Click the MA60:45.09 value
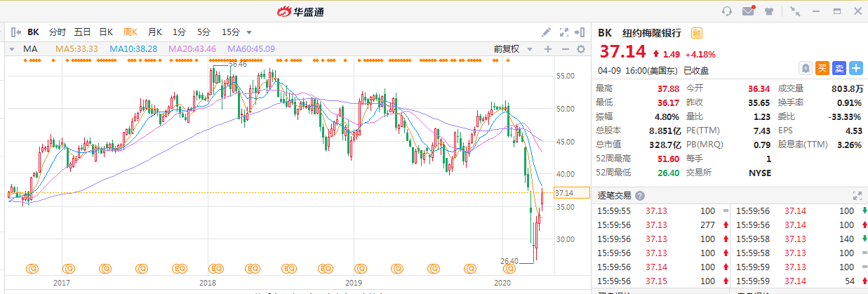 (251, 49)
